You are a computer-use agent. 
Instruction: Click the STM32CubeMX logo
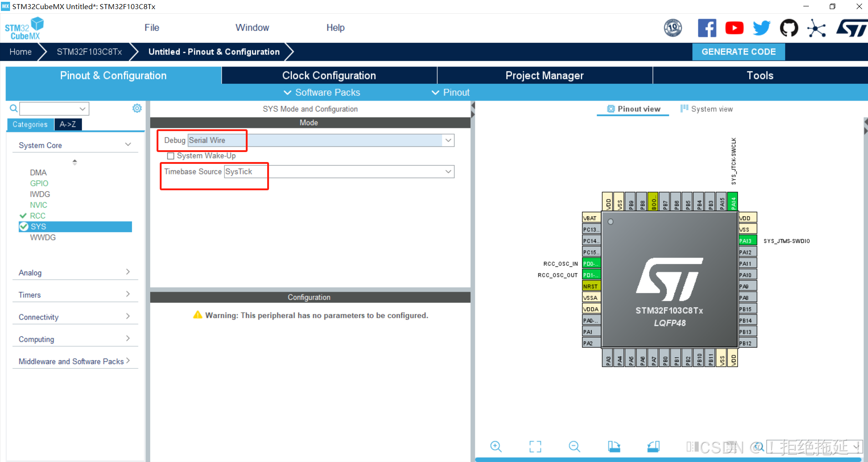(x=24, y=29)
